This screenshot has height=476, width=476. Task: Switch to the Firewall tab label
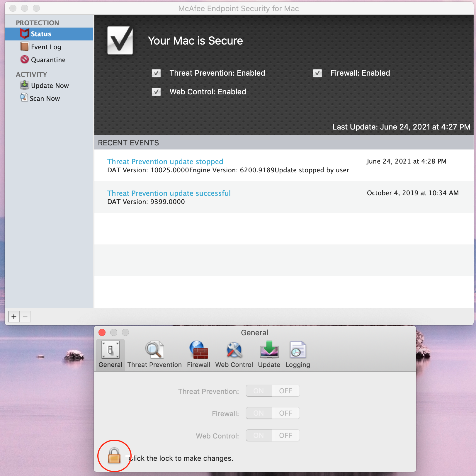(x=199, y=365)
